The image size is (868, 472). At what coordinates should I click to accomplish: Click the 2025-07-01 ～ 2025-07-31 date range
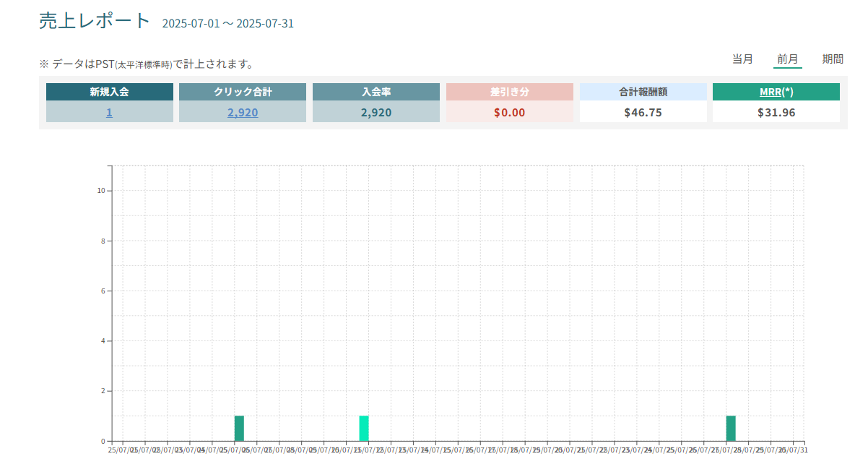(227, 24)
